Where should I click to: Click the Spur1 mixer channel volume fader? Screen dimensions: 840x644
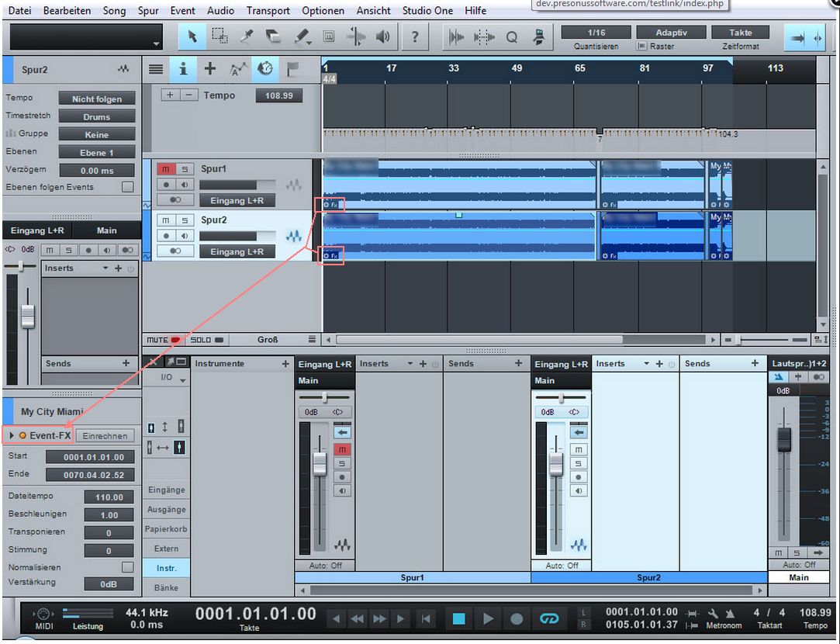[320, 463]
